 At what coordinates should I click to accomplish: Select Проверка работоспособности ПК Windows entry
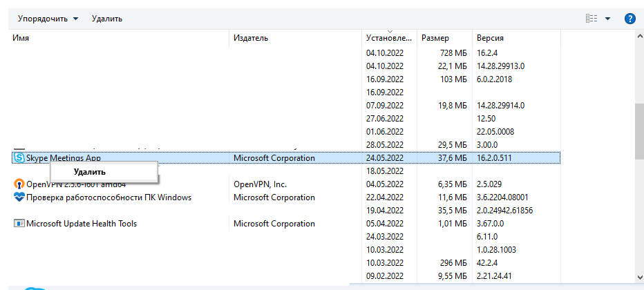109,197
